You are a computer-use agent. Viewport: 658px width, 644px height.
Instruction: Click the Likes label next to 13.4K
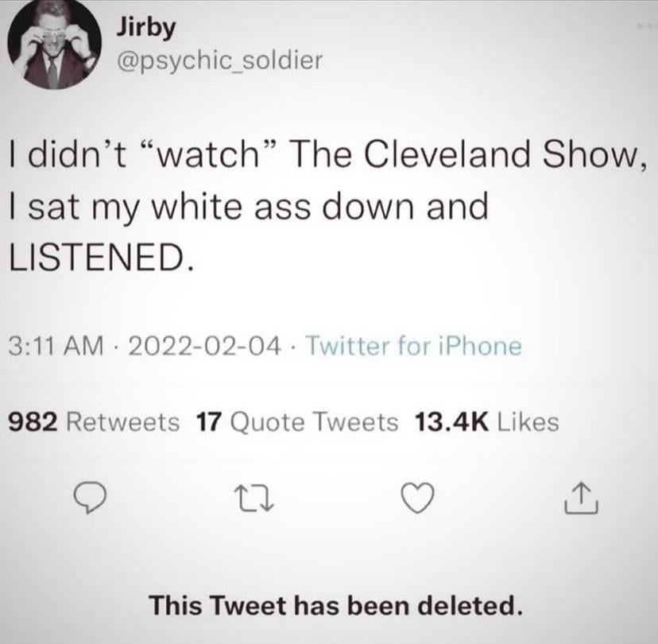pos(528,422)
